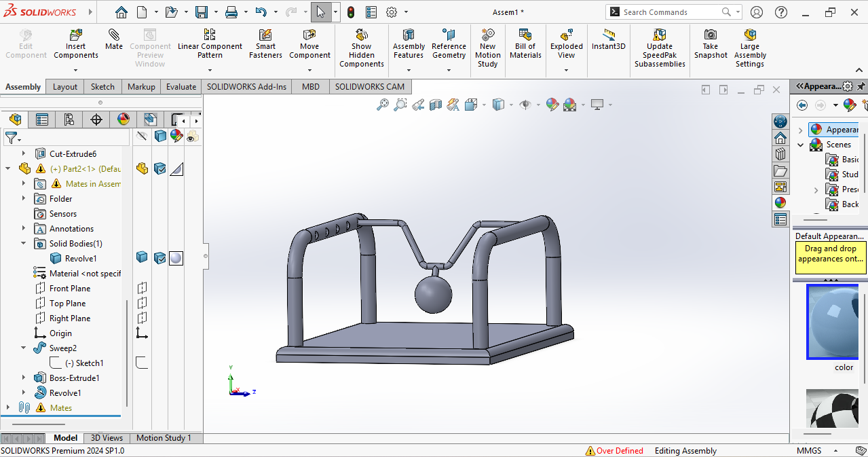The width and height of the screenshot is (868, 457).
Task: Set Revolve1 body appearance swatch
Action: (x=176, y=258)
